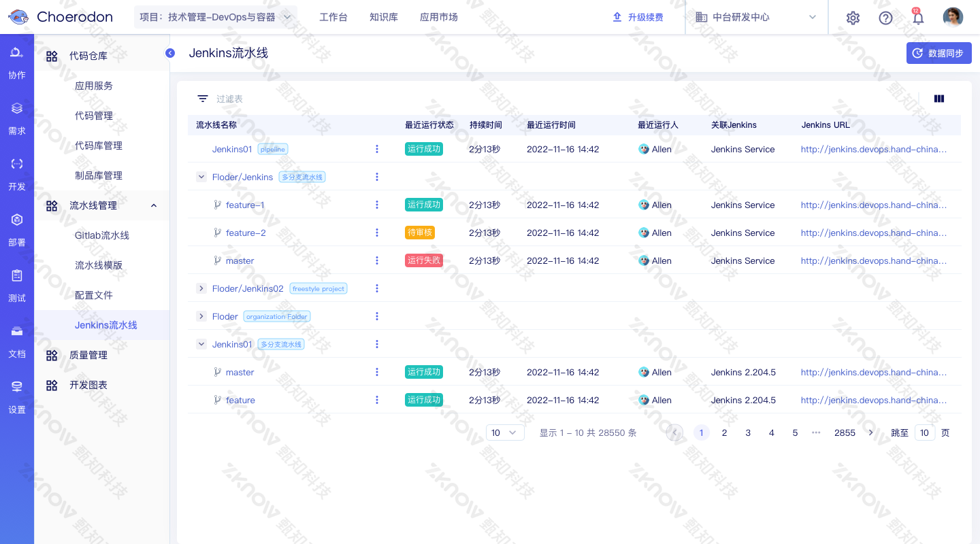Open the 需求 sidebar section
Screen dimensions: 980x544
(17, 118)
